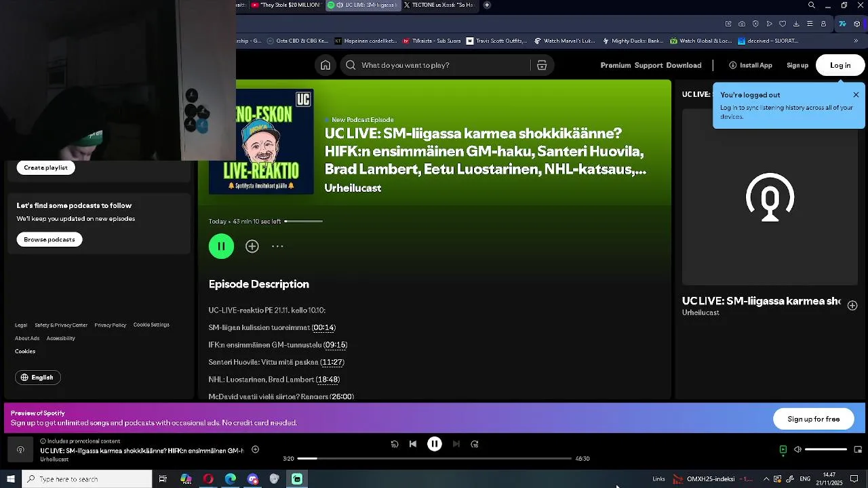Open Mighty Ducks bookmark

(632, 41)
